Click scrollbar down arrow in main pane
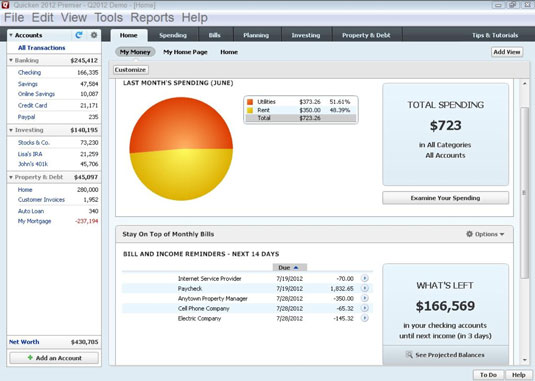This screenshot has height=381, width=535. 524,360
